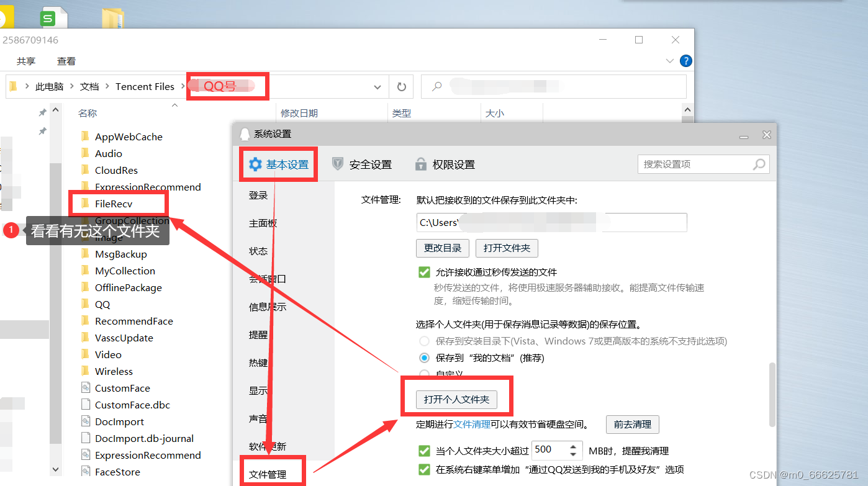
Task: Select the DocImport.db-journal file icon
Action: pyautogui.click(x=86, y=438)
